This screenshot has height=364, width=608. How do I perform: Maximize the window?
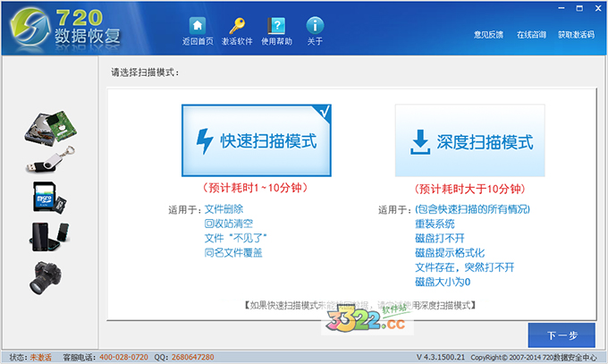pos(579,8)
